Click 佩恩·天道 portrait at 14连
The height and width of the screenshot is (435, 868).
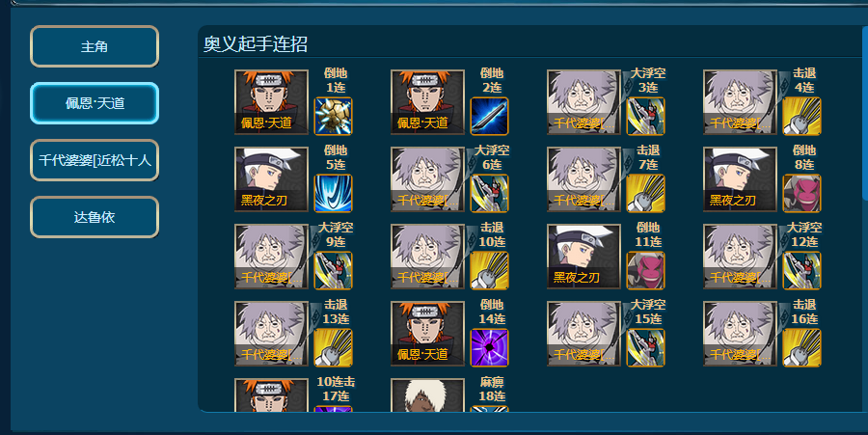click(x=427, y=334)
